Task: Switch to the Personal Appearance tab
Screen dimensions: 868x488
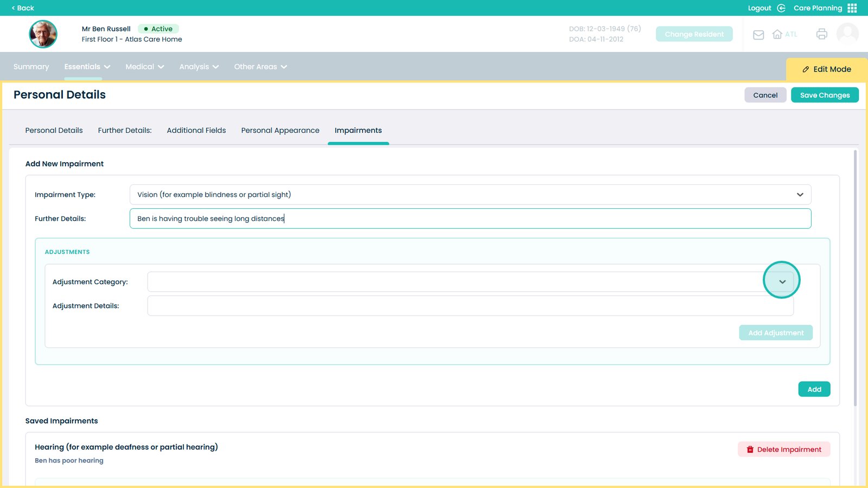Action: pos(280,131)
